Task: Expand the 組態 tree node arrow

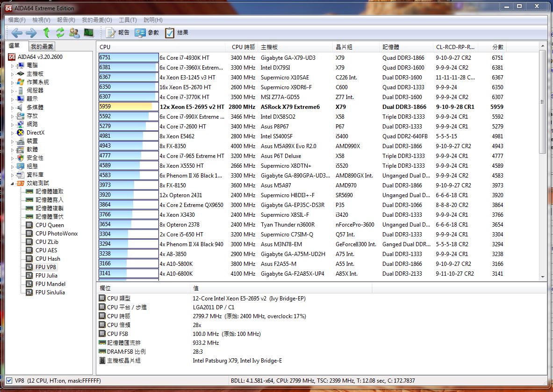Action: click(12, 167)
